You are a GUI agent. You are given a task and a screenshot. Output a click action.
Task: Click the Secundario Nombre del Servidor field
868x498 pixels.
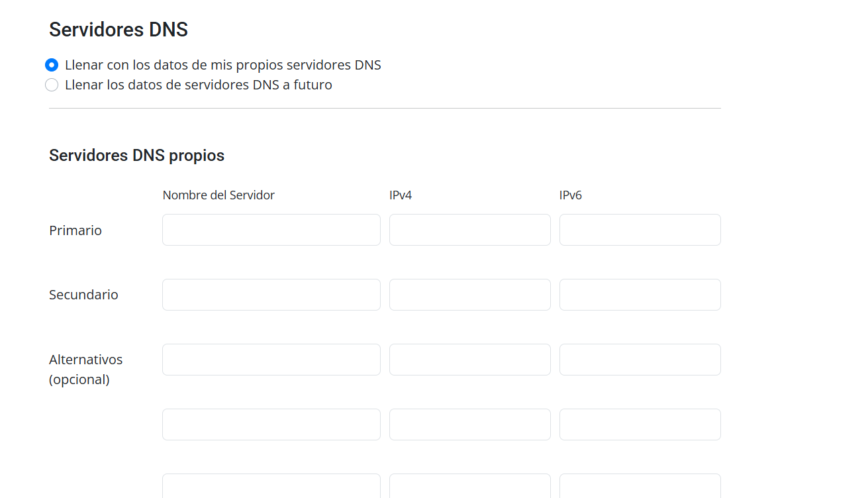pos(271,295)
